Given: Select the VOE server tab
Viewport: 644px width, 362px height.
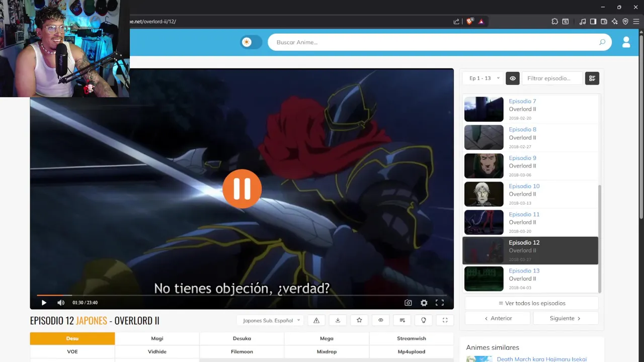Looking at the screenshot, I should pos(72,351).
